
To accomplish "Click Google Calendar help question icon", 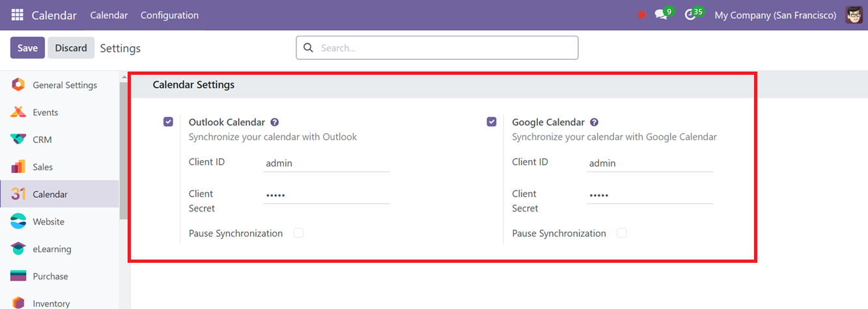I will click(594, 122).
